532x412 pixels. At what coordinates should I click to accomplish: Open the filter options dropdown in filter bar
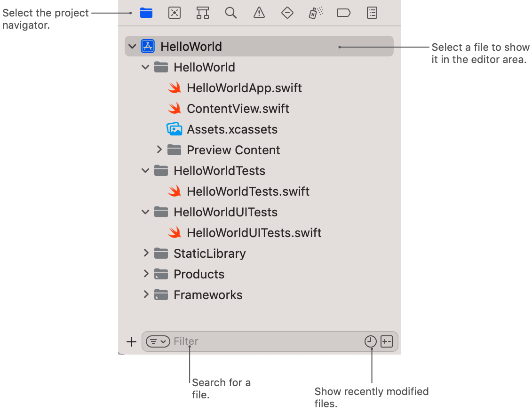pos(158,341)
